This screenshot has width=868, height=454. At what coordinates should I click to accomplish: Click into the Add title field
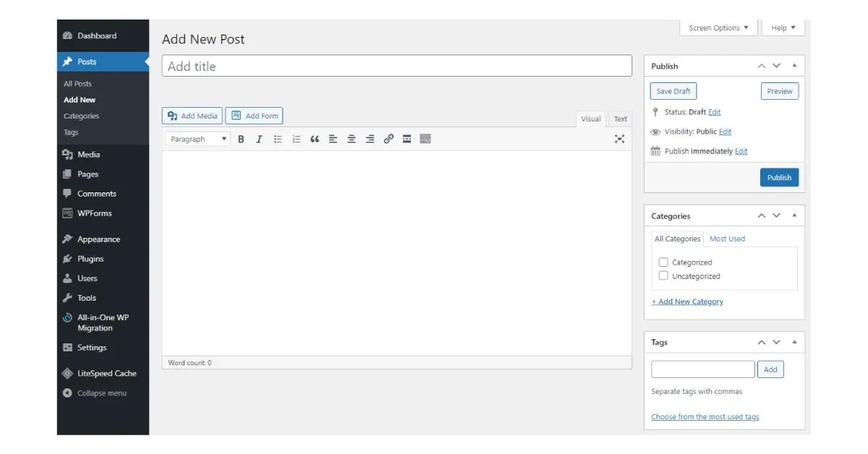click(396, 67)
